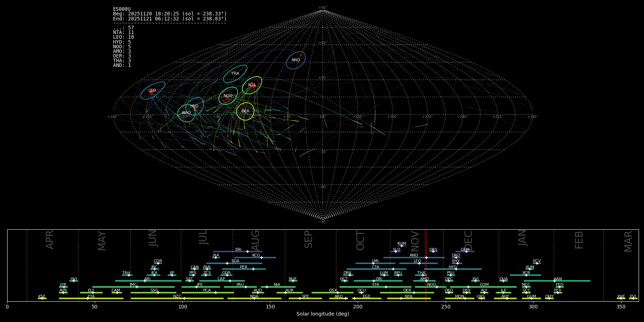Click the ORS shower label in timeline

[433, 250]
